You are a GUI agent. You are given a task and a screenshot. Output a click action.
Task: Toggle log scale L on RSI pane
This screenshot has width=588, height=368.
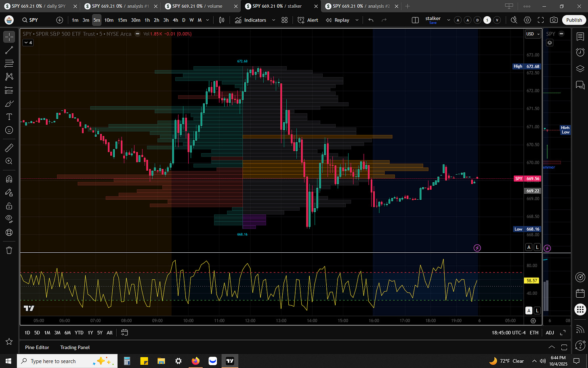point(537,311)
